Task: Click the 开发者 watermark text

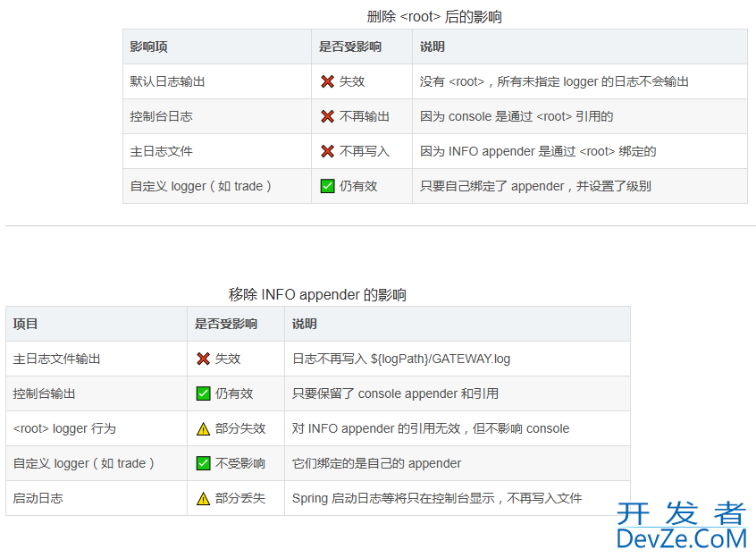Action: click(x=681, y=513)
